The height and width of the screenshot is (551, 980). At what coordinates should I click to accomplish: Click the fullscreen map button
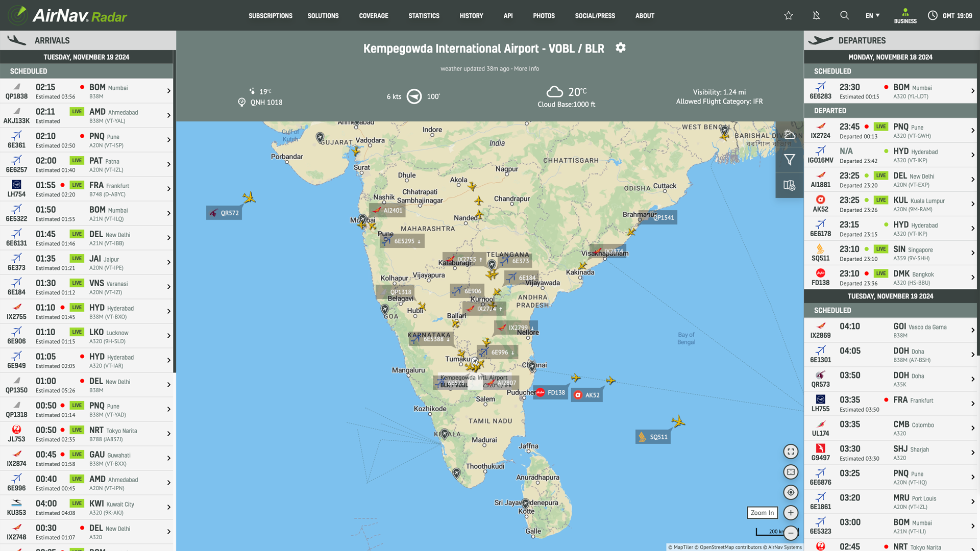[791, 452]
